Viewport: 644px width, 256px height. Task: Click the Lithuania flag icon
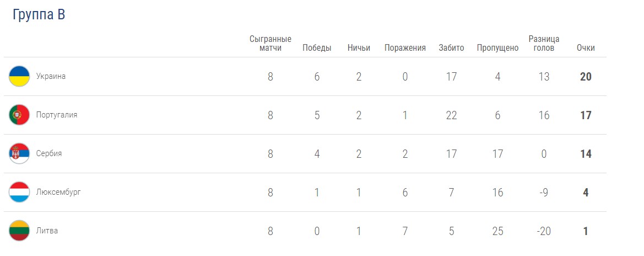coord(19,231)
